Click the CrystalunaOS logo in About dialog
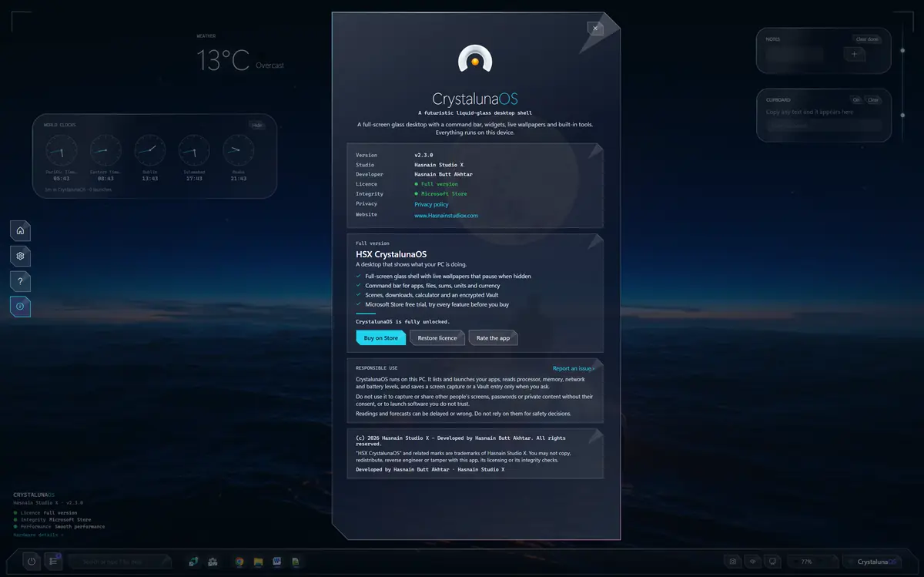The image size is (924, 577). [x=475, y=60]
